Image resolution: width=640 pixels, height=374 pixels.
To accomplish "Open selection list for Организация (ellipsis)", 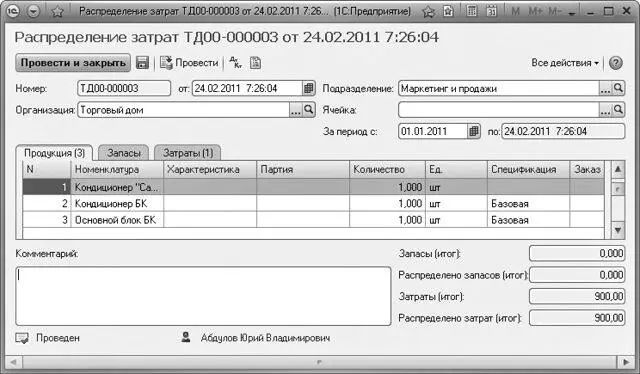I will coord(296,110).
